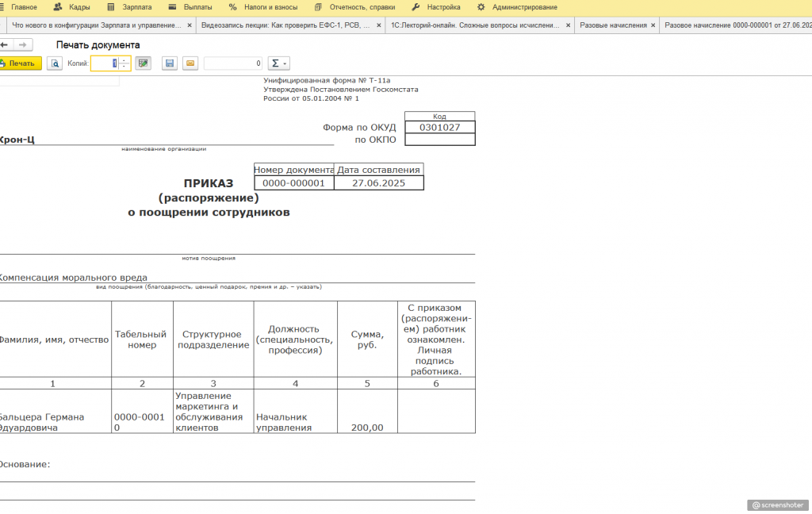Click the Сумма, руб. column header
The width and height of the screenshot is (812, 514).
point(367,339)
